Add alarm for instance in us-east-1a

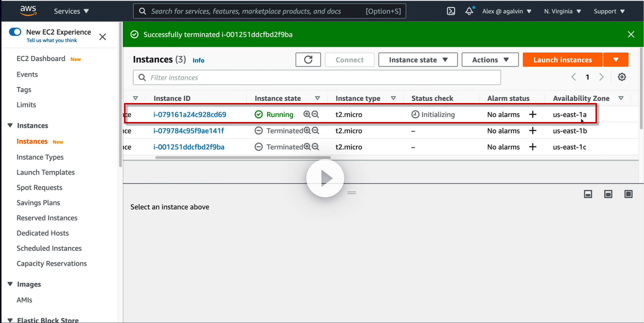coord(533,114)
